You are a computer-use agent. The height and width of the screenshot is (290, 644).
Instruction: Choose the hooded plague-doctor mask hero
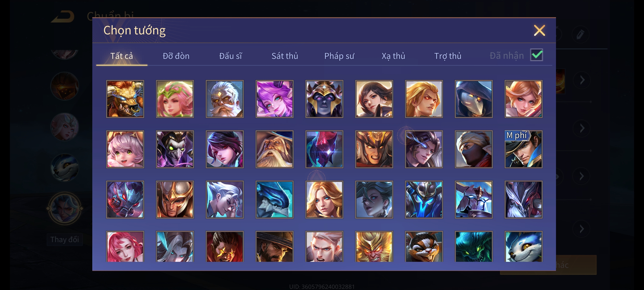[x=474, y=99]
